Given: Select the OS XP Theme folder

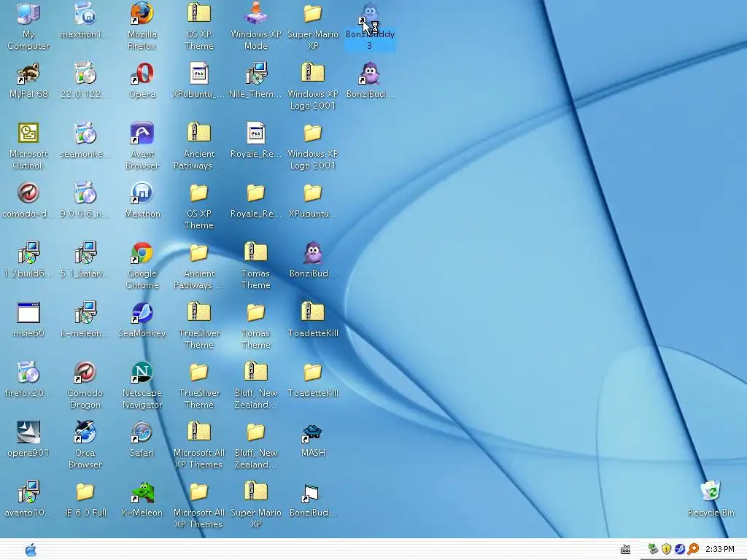Looking at the screenshot, I should (198, 192).
